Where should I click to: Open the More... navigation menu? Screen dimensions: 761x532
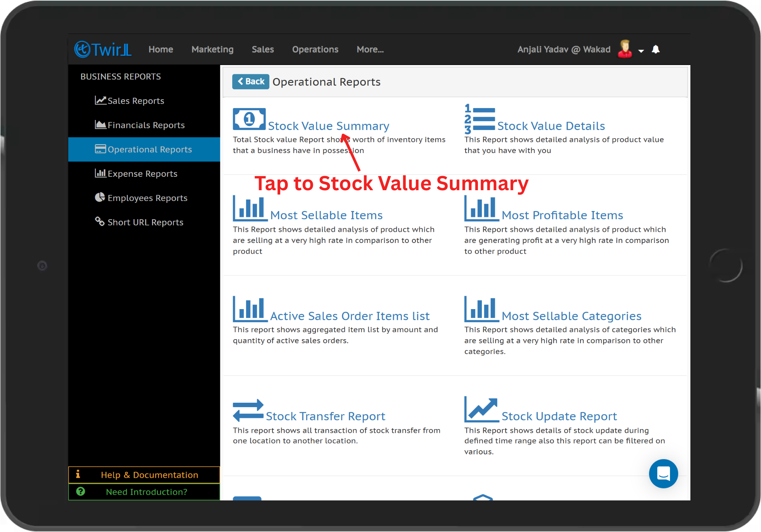point(370,49)
